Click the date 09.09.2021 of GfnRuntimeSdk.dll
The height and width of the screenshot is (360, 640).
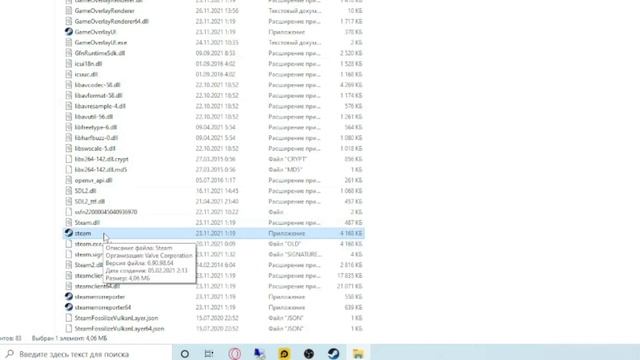pos(216,53)
